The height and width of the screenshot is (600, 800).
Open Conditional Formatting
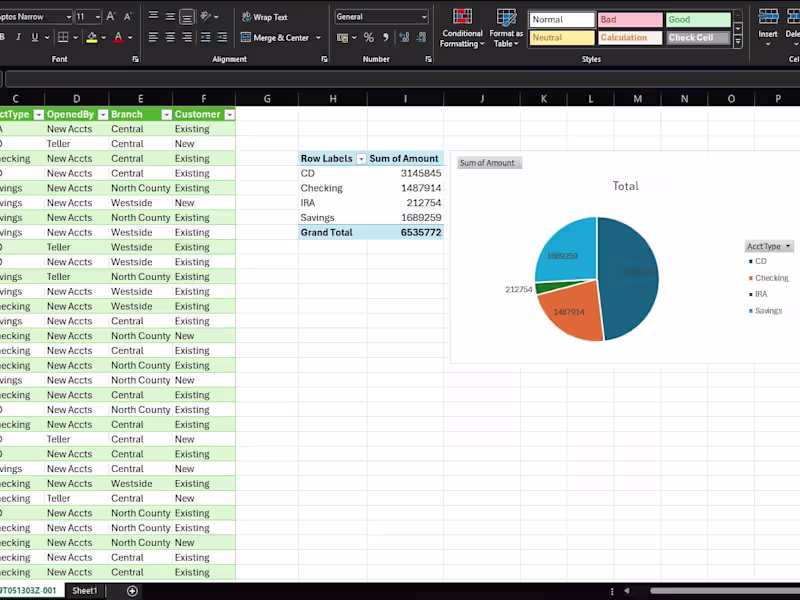point(461,28)
